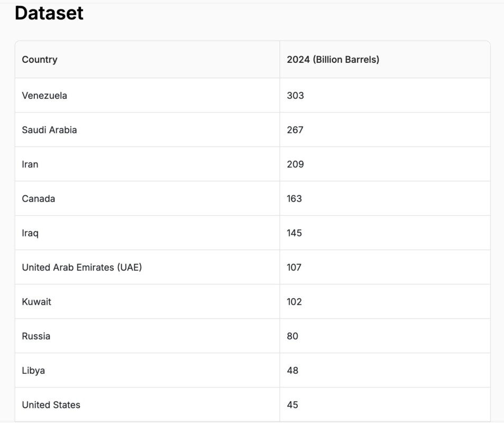504x423 pixels.
Task: Select the United Arab Emirates (UAE) cell
Action: click(82, 268)
